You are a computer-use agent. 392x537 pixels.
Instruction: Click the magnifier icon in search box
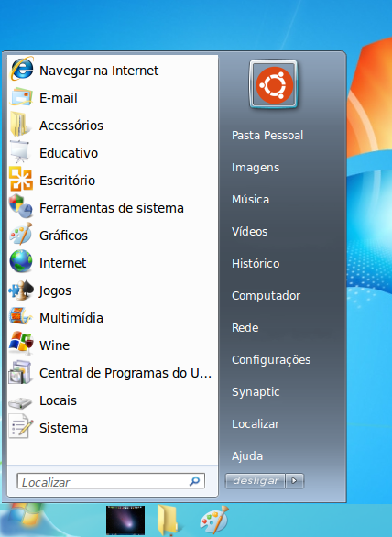coord(195,481)
